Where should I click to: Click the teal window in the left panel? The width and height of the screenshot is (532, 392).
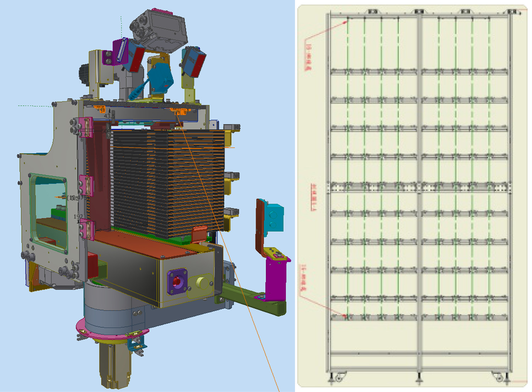pos(48,209)
